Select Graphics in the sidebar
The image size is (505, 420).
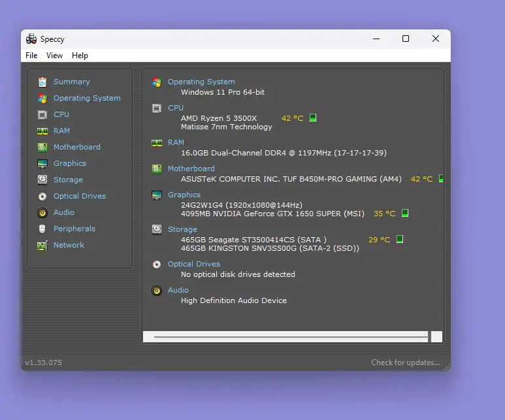69,163
